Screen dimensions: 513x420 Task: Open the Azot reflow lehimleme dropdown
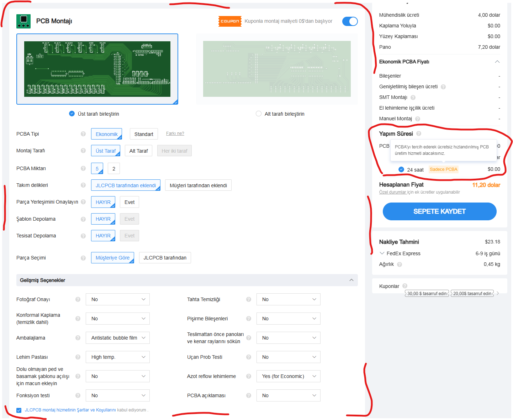[x=288, y=376]
